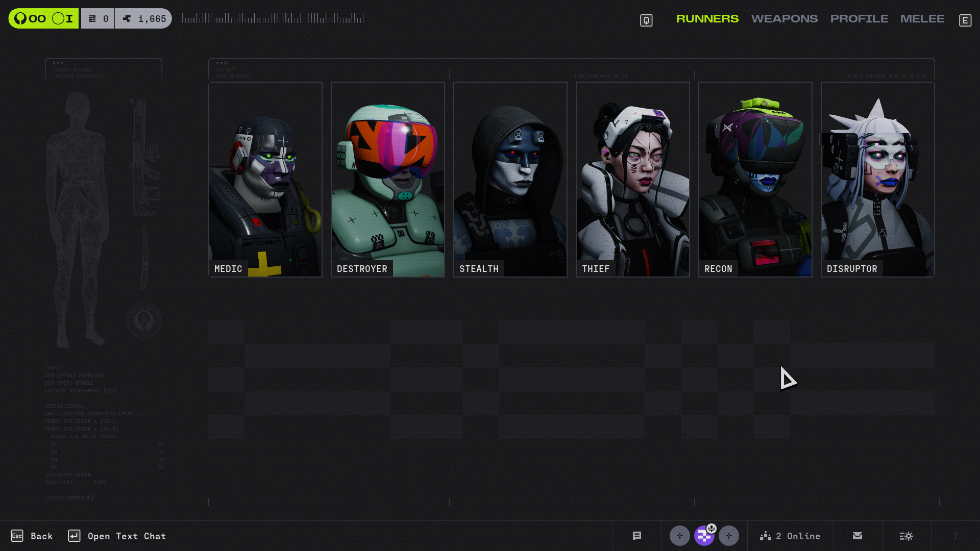This screenshot has height=551, width=980.
Task: Select the DISRUPTOR runner portrait
Action: tap(878, 180)
